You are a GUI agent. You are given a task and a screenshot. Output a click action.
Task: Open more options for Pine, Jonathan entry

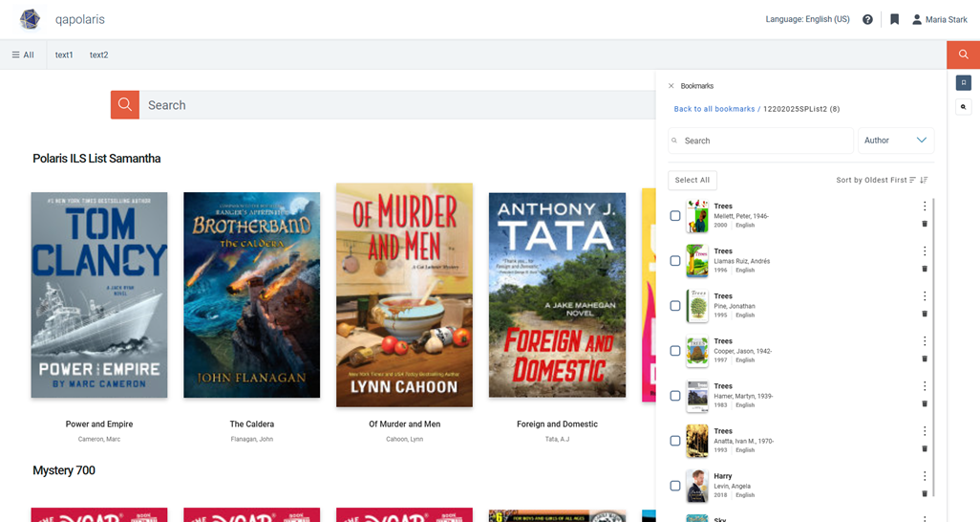[x=925, y=296]
